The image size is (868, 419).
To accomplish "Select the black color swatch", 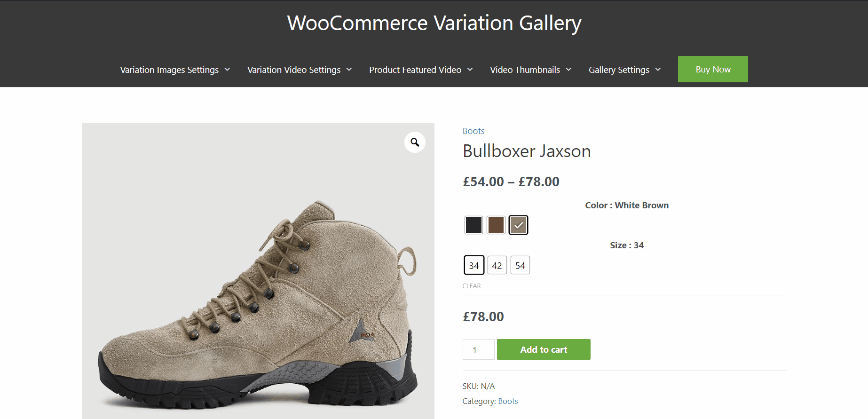I will pyautogui.click(x=473, y=225).
